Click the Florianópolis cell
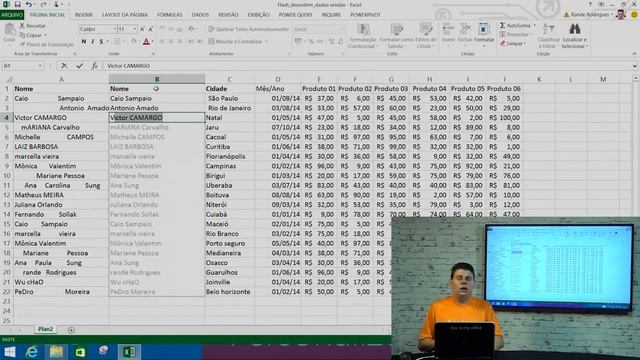 point(229,156)
